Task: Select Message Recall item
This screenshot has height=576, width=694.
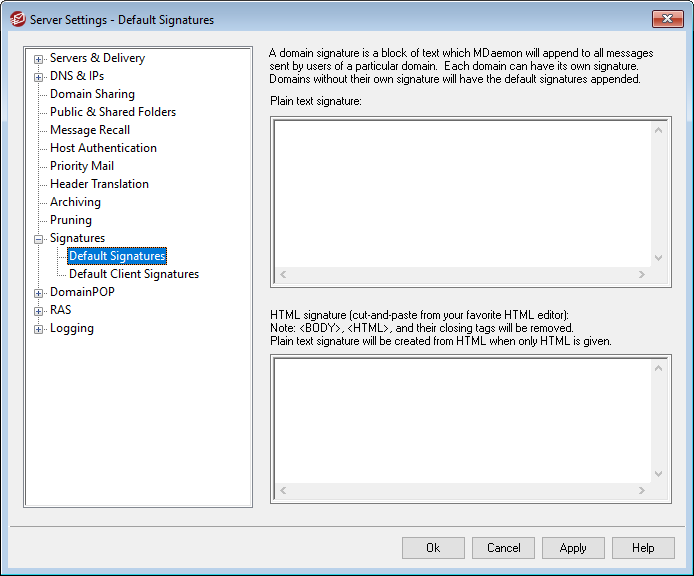Action: [x=90, y=130]
